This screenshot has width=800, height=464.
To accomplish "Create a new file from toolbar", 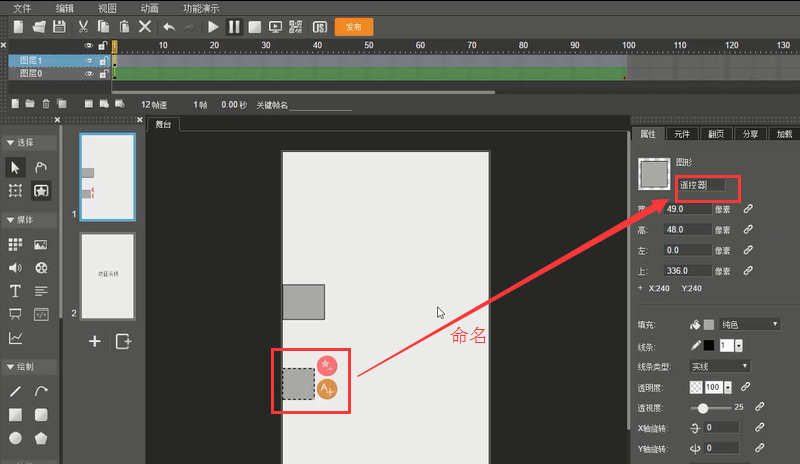I will [x=18, y=27].
